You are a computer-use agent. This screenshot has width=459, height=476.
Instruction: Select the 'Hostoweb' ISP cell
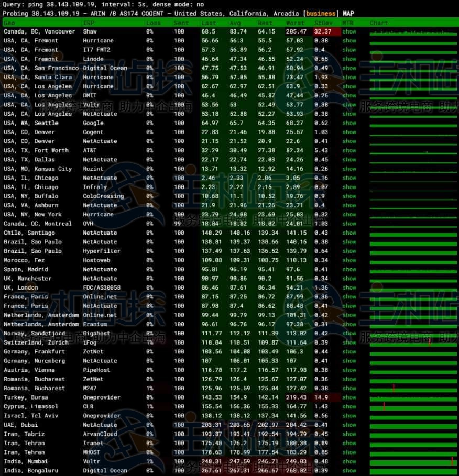click(96, 260)
